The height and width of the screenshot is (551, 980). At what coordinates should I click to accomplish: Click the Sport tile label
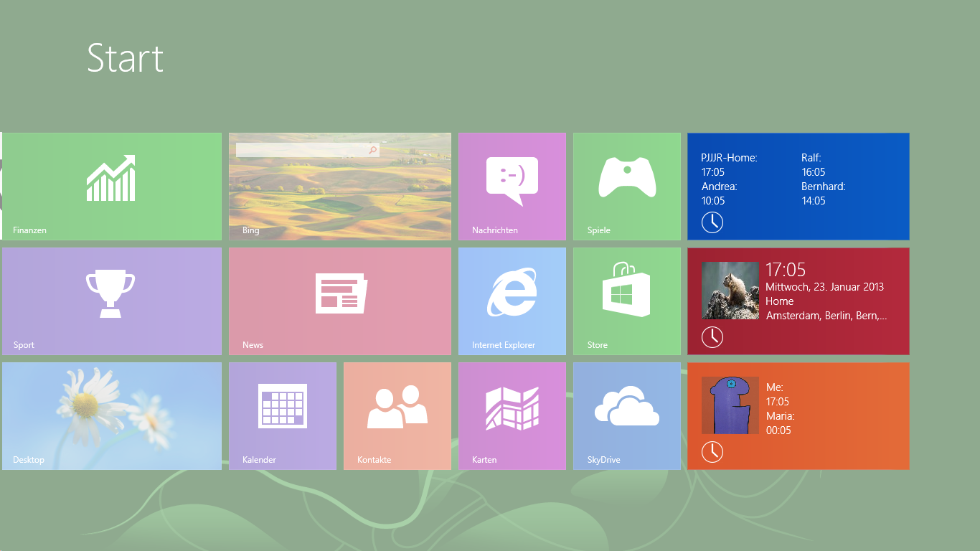pyautogui.click(x=24, y=345)
